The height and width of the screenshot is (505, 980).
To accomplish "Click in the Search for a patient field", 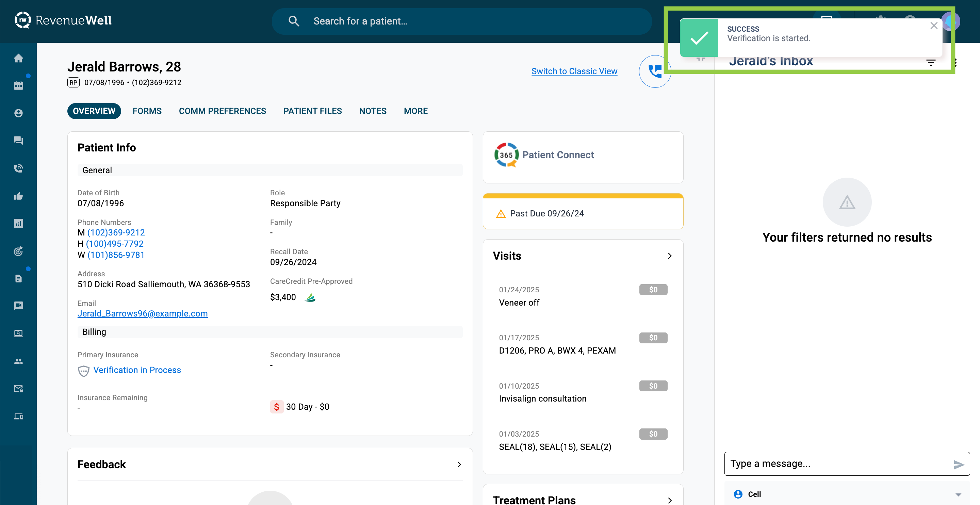I will point(461,21).
